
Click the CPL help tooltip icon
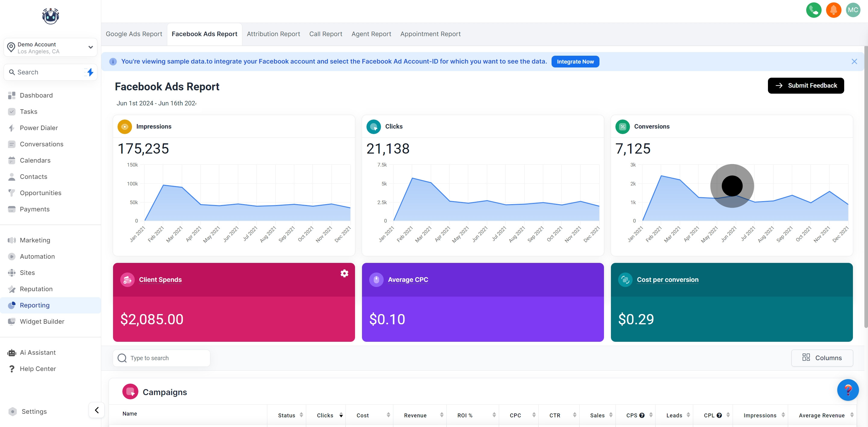pyautogui.click(x=719, y=415)
